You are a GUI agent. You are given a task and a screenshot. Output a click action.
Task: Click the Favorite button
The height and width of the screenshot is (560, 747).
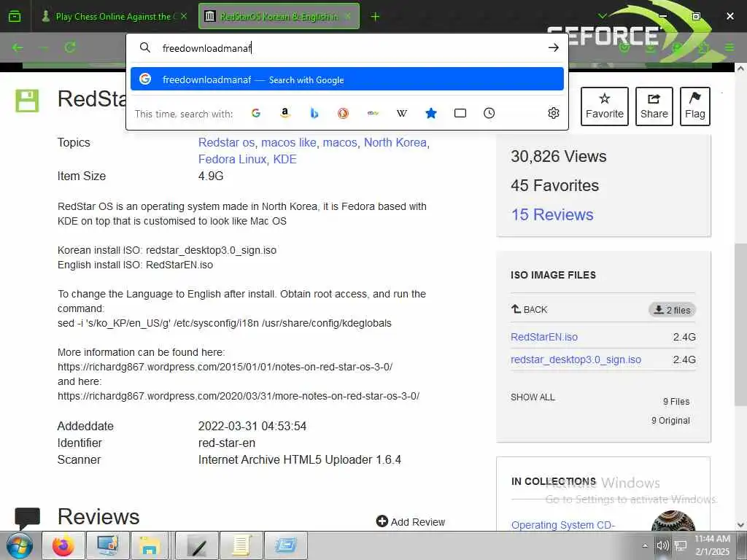point(604,106)
